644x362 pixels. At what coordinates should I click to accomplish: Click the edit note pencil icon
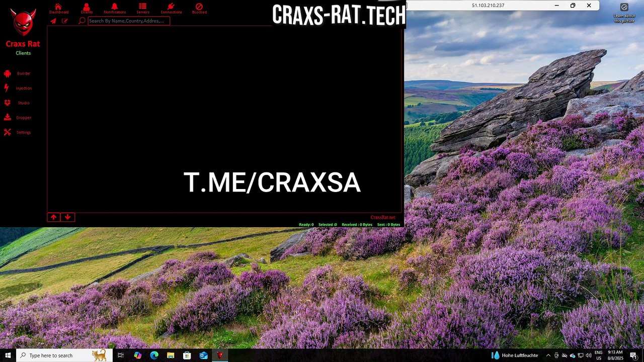click(64, 21)
